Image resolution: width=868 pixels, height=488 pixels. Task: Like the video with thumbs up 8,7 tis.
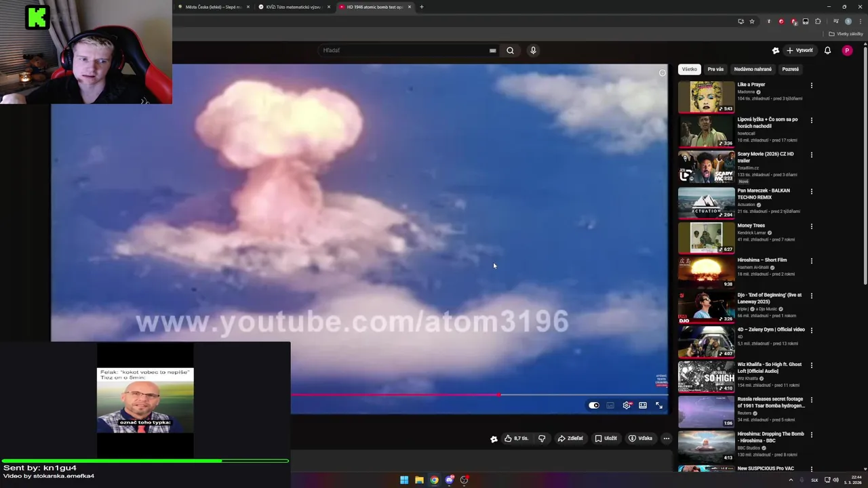pyautogui.click(x=516, y=439)
